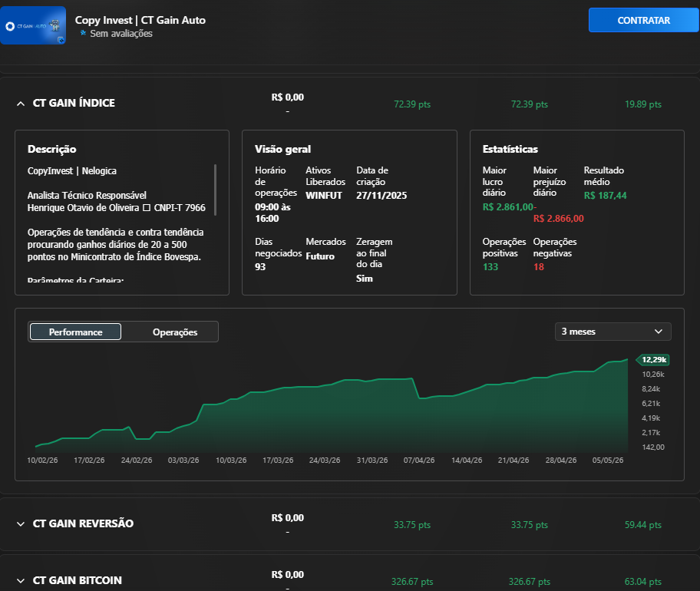Click the first 326.67 pts in the BITCOIN row
The width and height of the screenshot is (700, 591).
pos(412,582)
